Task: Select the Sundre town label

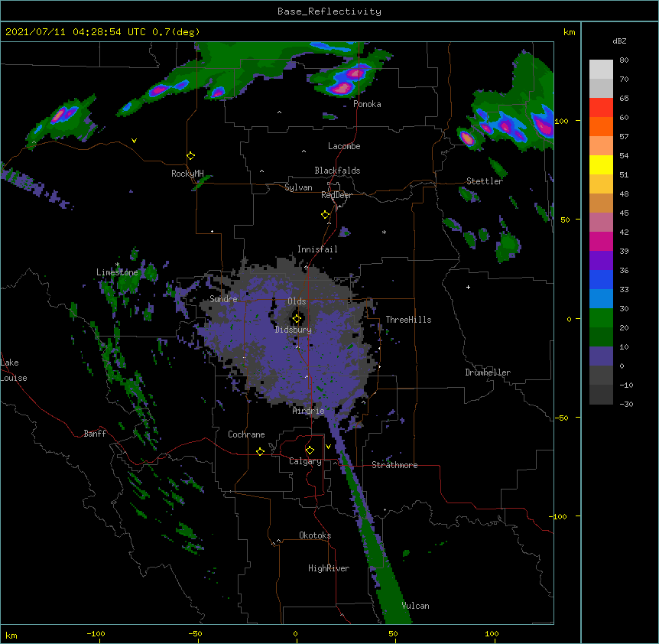Action: click(223, 299)
